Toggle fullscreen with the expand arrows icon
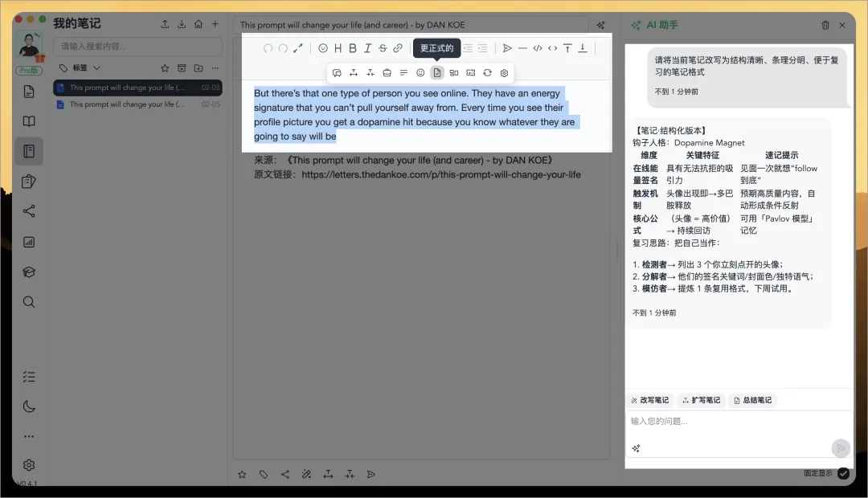Viewport: 868px width, 498px height. 298,48
